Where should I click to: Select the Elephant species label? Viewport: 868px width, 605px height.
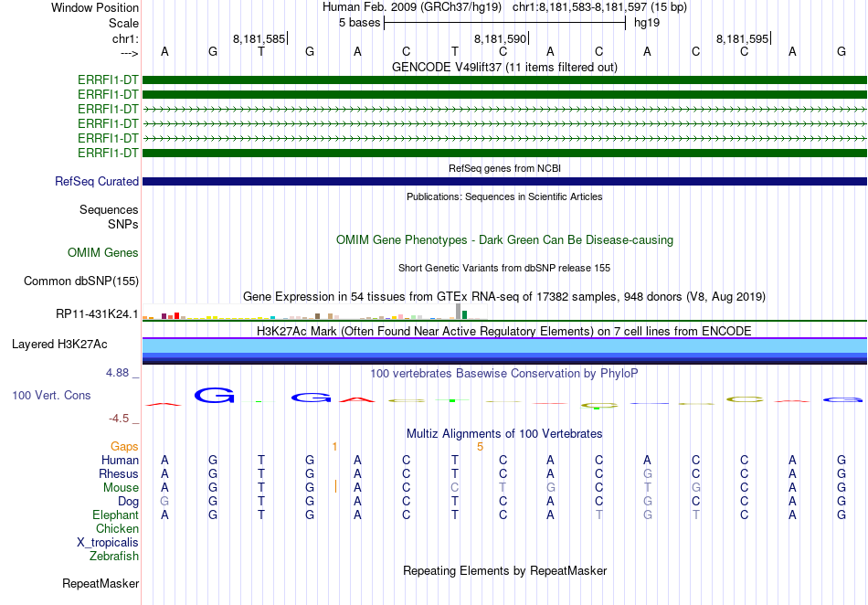click(x=116, y=515)
